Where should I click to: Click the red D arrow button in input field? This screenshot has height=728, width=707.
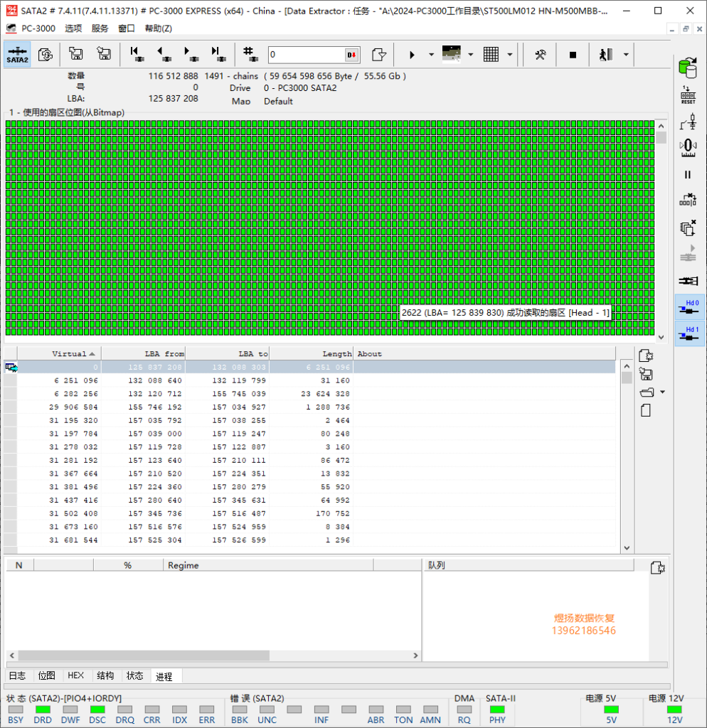351,55
